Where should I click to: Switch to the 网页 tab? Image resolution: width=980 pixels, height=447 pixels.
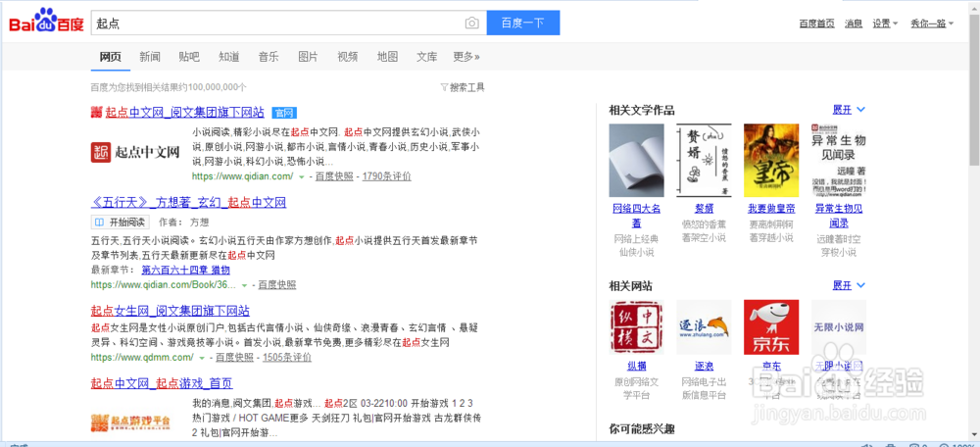pyautogui.click(x=111, y=57)
